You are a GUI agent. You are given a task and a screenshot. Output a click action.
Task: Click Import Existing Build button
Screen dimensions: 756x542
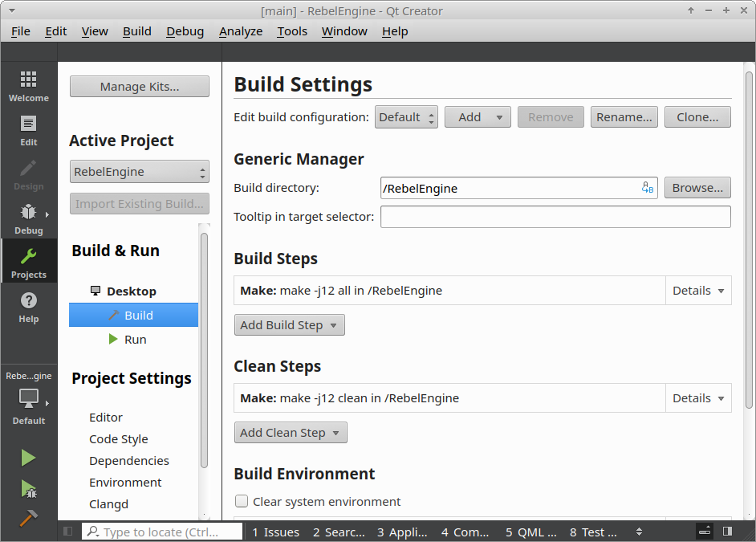pyautogui.click(x=140, y=203)
